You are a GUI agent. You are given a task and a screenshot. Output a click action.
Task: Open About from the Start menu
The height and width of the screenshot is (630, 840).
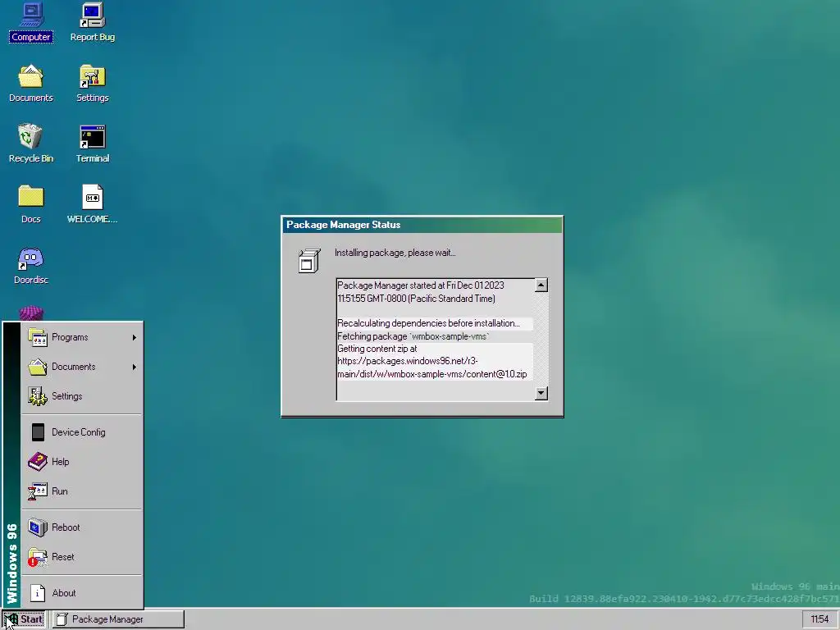click(x=82, y=592)
